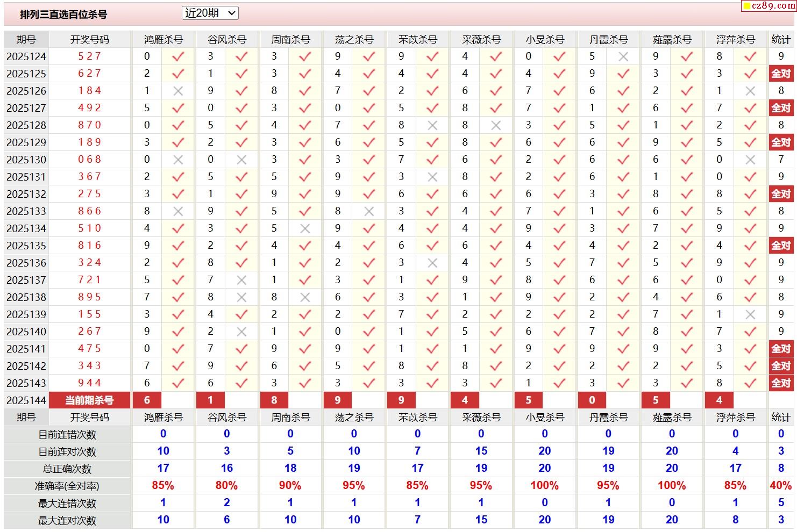
Task: Click the top 开奖号码 column header
Action: click(89, 40)
